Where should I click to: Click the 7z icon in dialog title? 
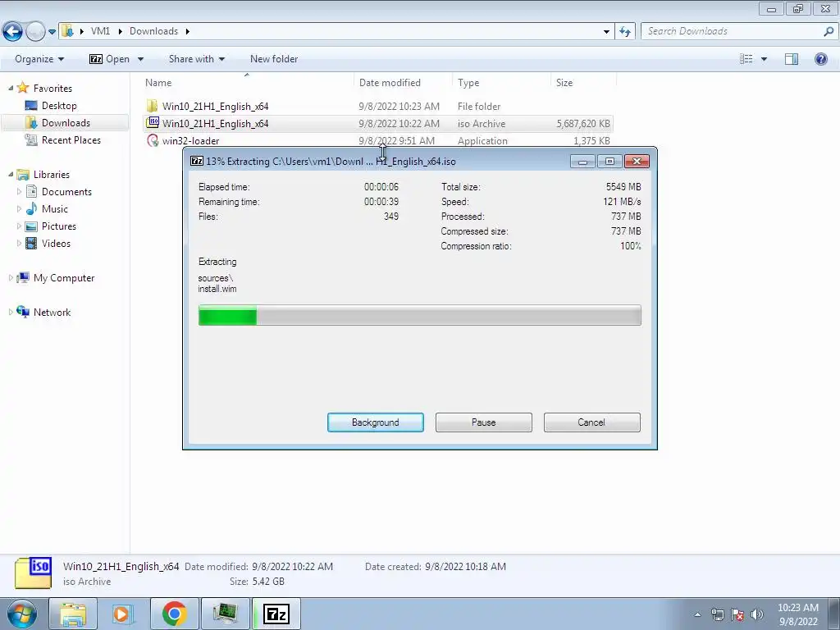point(197,161)
